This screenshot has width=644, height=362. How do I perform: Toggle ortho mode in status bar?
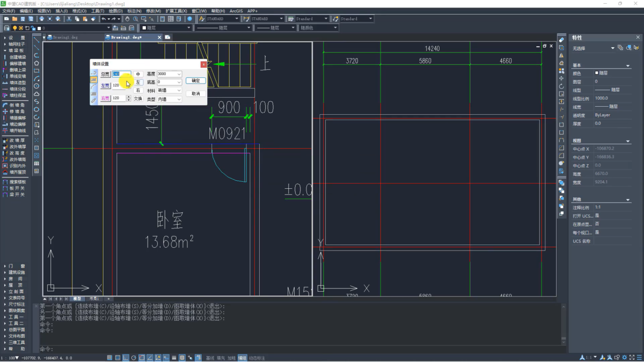[x=126, y=358]
